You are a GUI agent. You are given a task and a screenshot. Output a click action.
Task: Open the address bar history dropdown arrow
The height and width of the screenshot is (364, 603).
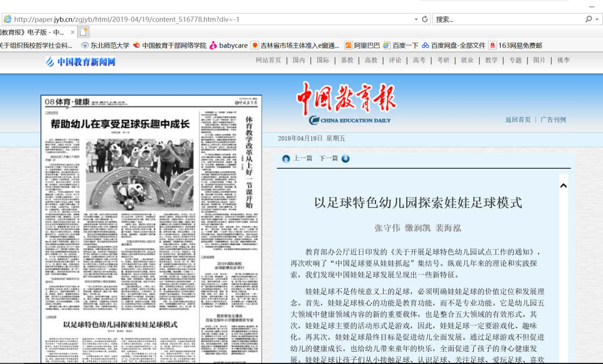click(416, 19)
